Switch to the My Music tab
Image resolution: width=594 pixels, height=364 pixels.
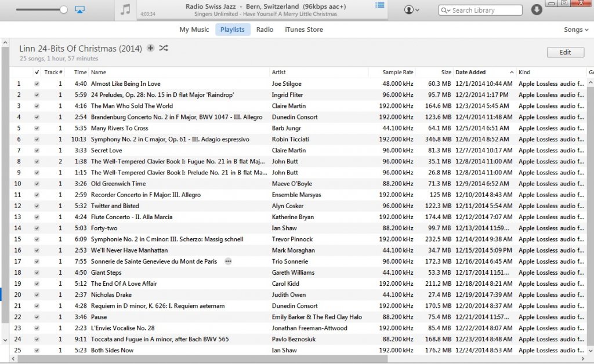[194, 30]
